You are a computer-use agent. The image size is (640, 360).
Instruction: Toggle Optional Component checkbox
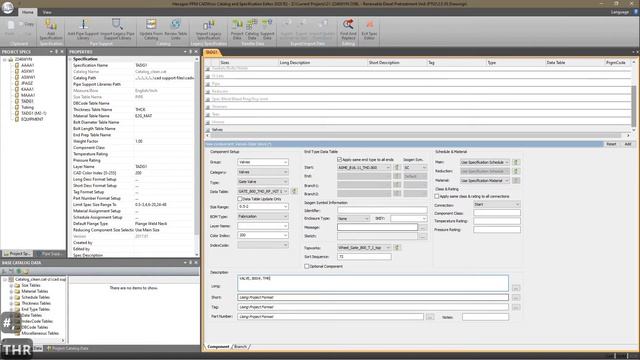point(307,266)
